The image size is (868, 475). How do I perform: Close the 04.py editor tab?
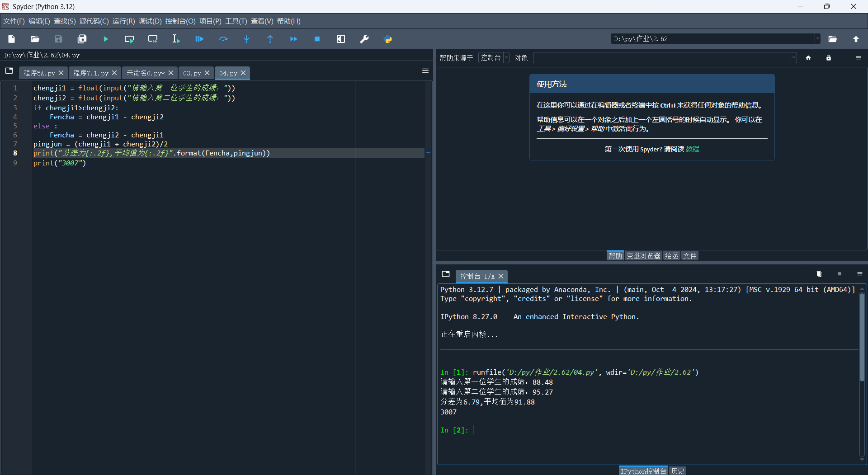243,73
